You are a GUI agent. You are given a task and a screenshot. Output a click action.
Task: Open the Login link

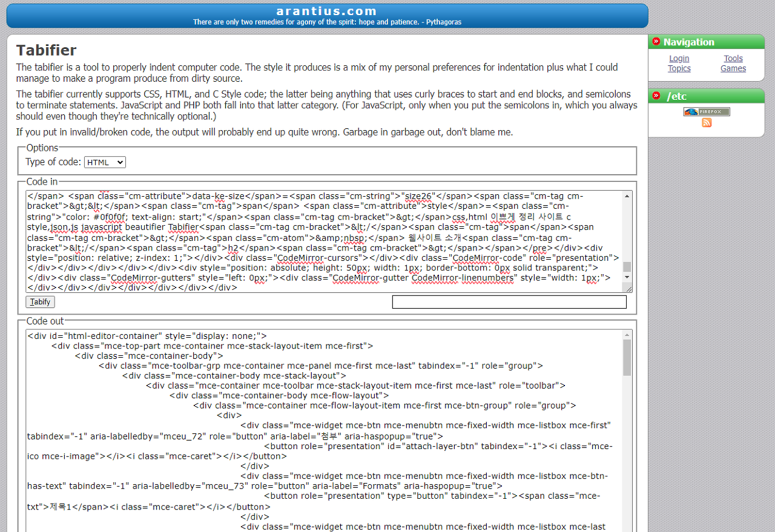click(679, 59)
